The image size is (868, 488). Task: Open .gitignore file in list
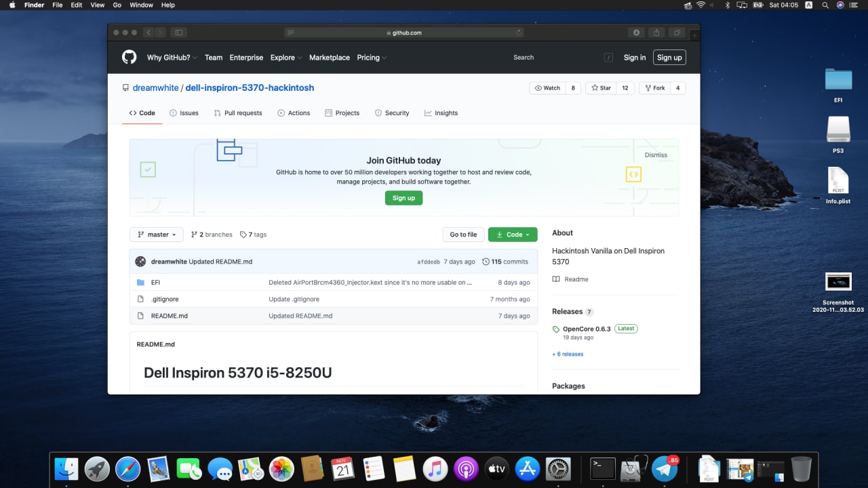point(165,299)
